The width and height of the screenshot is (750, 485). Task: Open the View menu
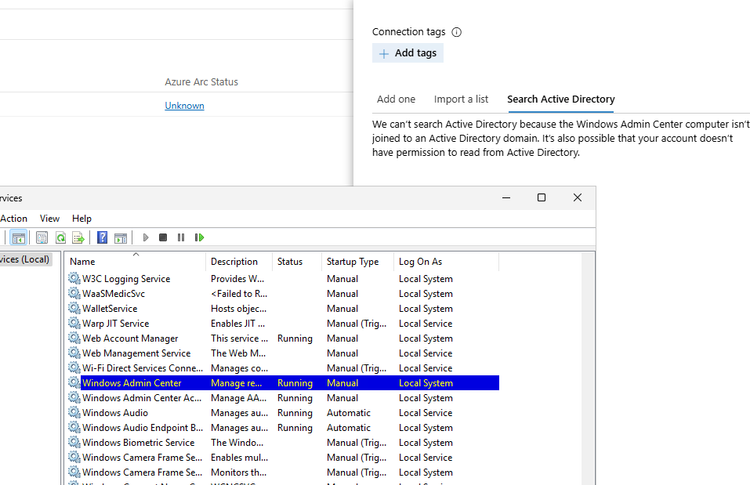pyautogui.click(x=50, y=218)
